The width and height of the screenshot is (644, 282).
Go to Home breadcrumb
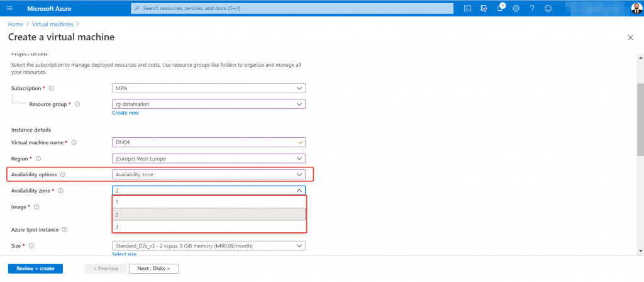click(16, 25)
